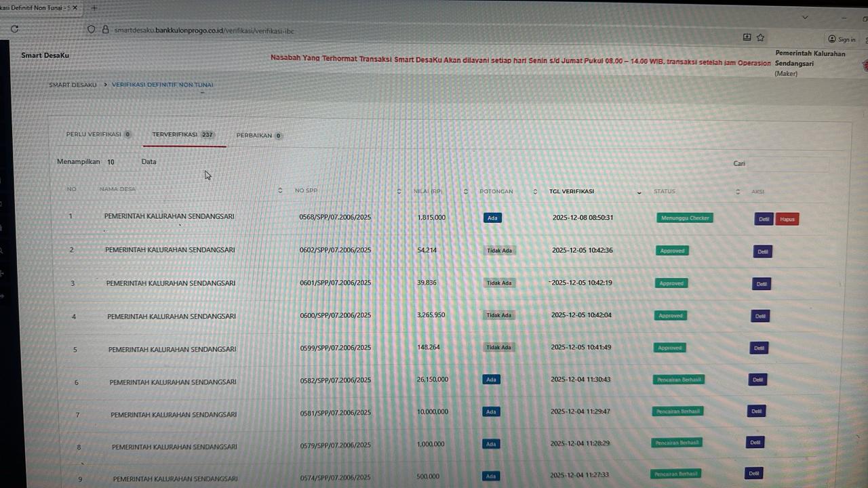
Task: Click the Sign in account button
Action: [x=842, y=39]
